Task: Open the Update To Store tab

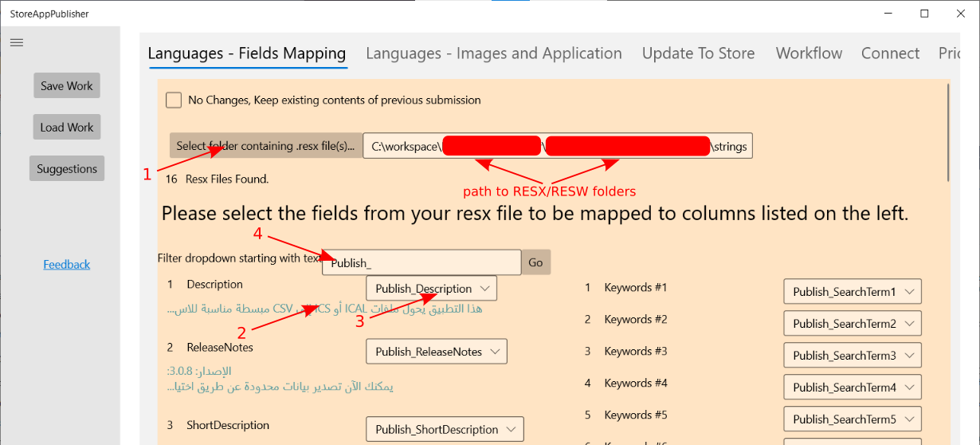Action: coord(699,53)
